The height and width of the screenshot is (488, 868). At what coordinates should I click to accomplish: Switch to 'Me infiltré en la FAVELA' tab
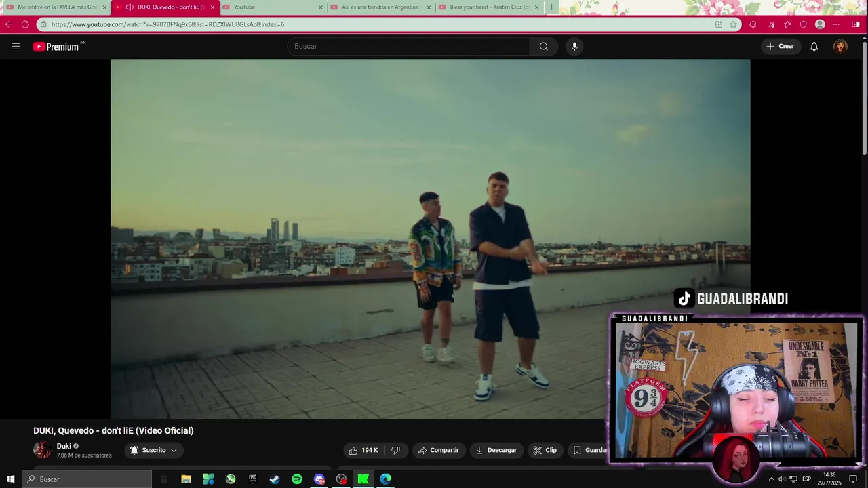coord(56,7)
